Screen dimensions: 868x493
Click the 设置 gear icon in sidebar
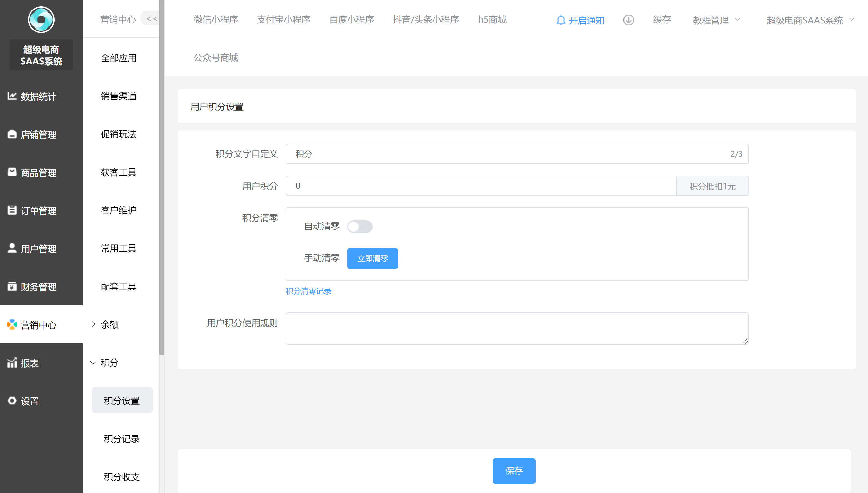click(12, 401)
